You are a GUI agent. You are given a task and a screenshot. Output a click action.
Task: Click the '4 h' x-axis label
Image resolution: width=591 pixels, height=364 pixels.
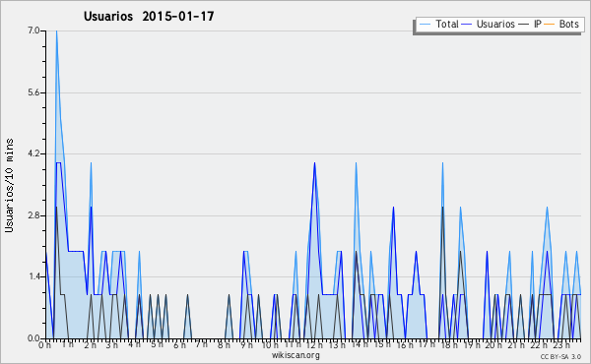pyautogui.click(x=135, y=344)
